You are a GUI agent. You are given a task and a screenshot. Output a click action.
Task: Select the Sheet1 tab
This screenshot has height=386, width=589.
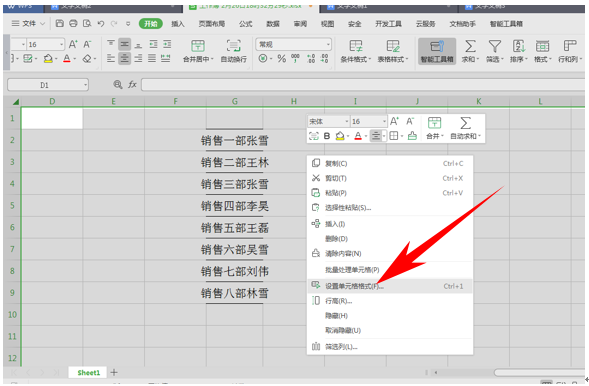89,372
